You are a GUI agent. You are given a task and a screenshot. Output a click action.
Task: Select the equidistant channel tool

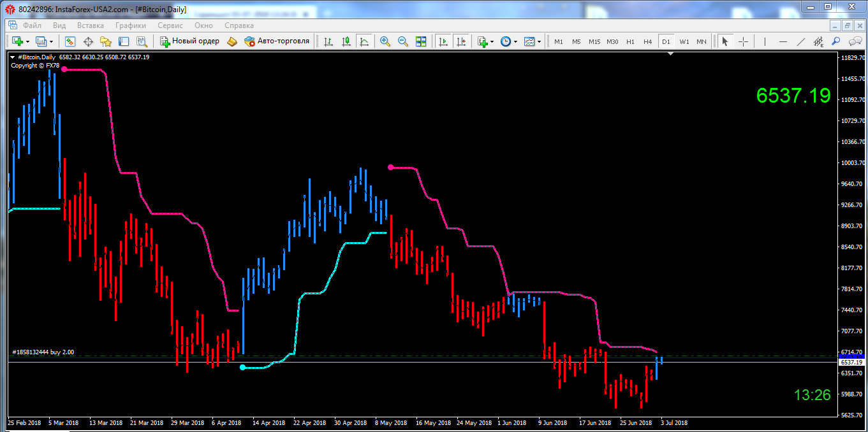819,41
